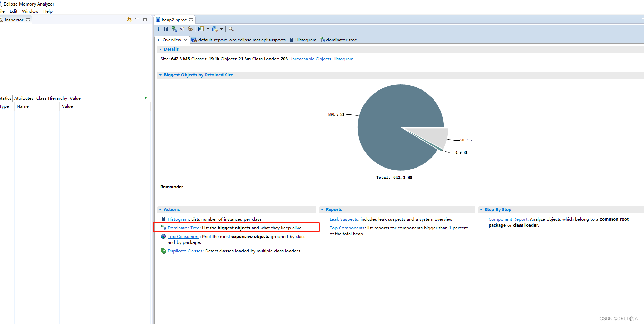
Task: Switch to the dominator_tree tab
Action: (338, 40)
